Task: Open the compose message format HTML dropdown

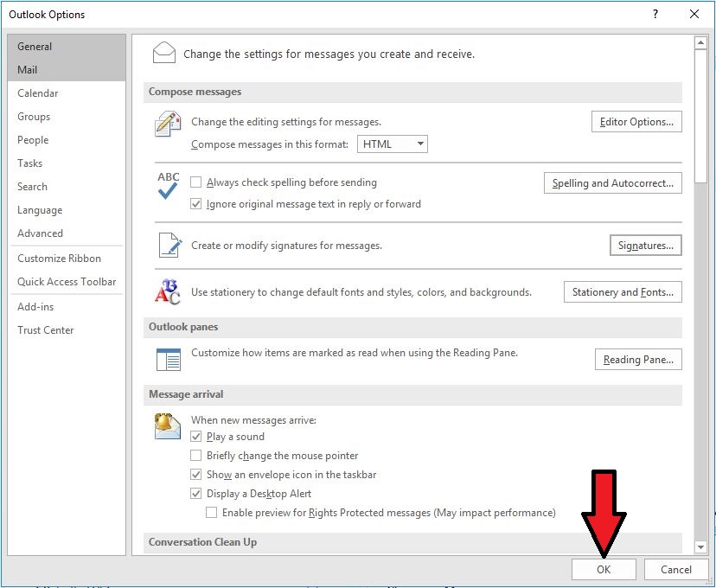Action: coord(393,144)
